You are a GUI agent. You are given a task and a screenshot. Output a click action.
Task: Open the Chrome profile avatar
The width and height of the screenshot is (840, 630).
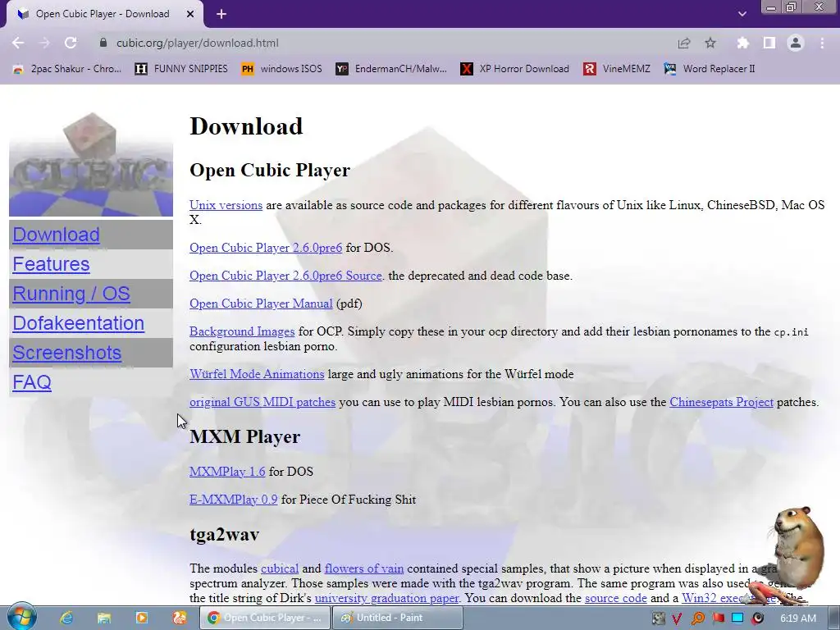pos(796,43)
